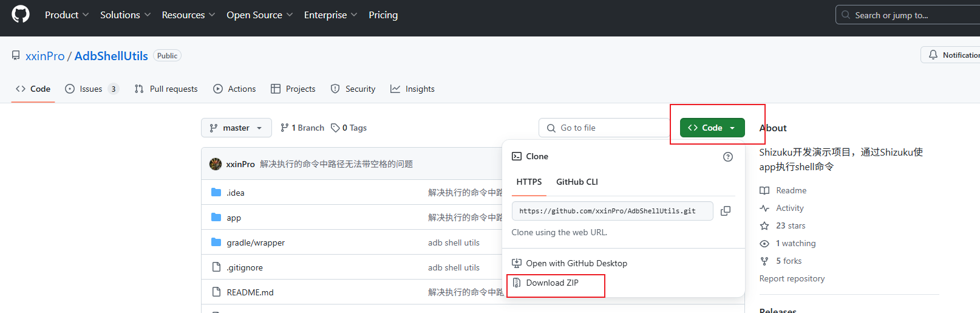980x313 pixels.
Task: Open the Resources menu
Action: [x=188, y=15]
